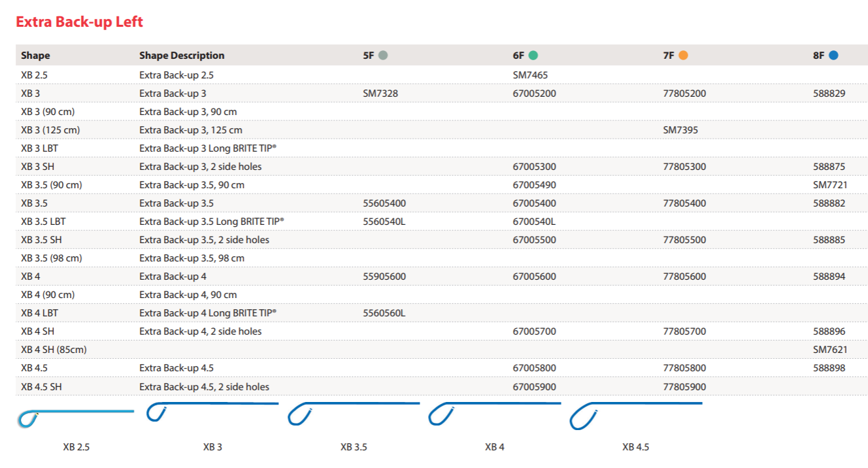Click the XB 4 (90 cm) shape cell

pyautogui.click(x=48, y=295)
